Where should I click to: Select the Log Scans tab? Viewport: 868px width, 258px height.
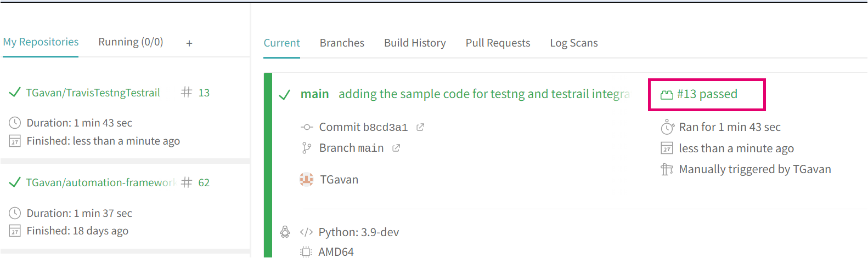click(x=574, y=43)
